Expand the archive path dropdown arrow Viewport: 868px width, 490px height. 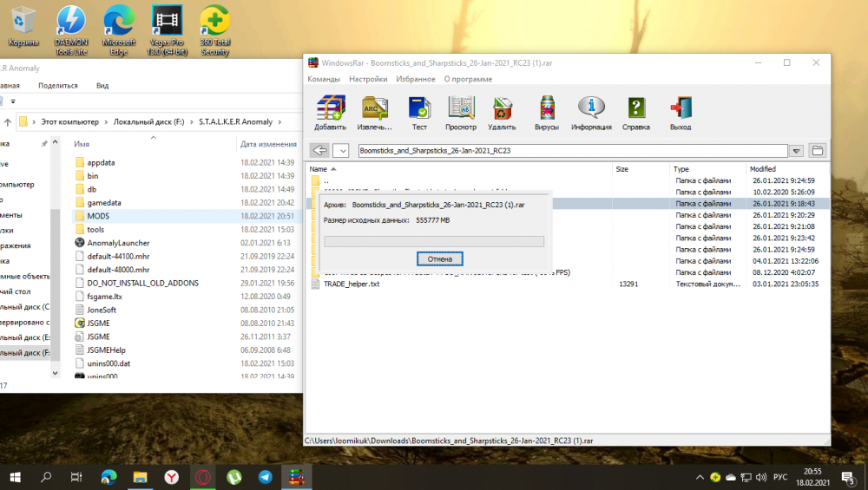(796, 151)
